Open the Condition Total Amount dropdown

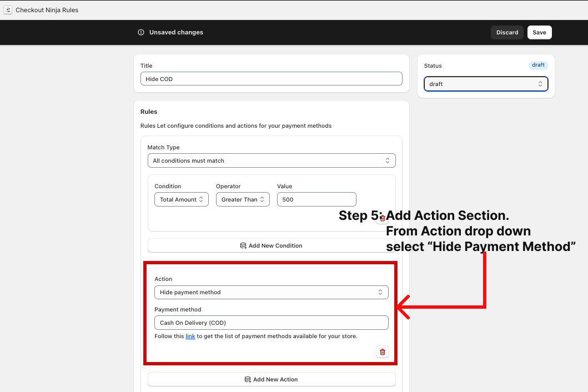(181, 199)
